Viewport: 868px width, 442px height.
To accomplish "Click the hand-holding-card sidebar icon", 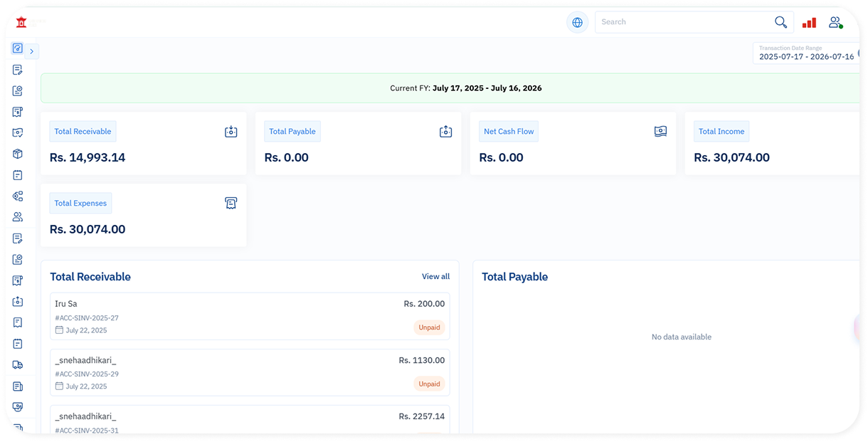I will pyautogui.click(x=18, y=407).
